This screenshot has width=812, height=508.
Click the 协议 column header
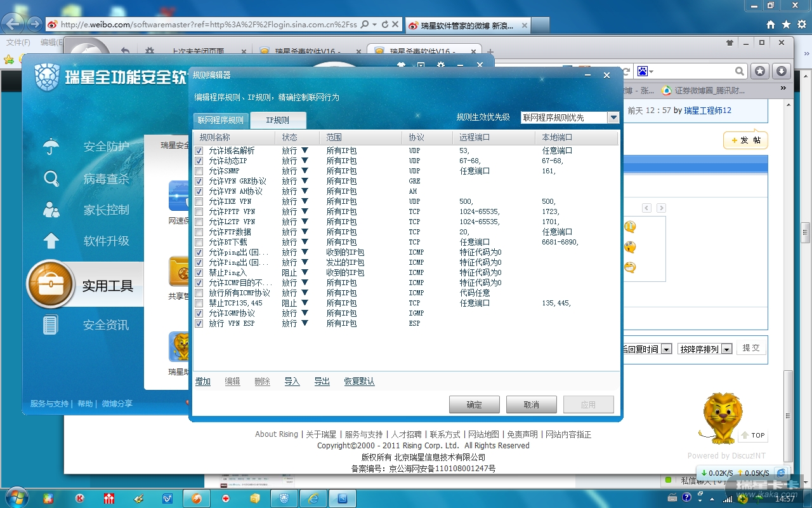point(428,138)
